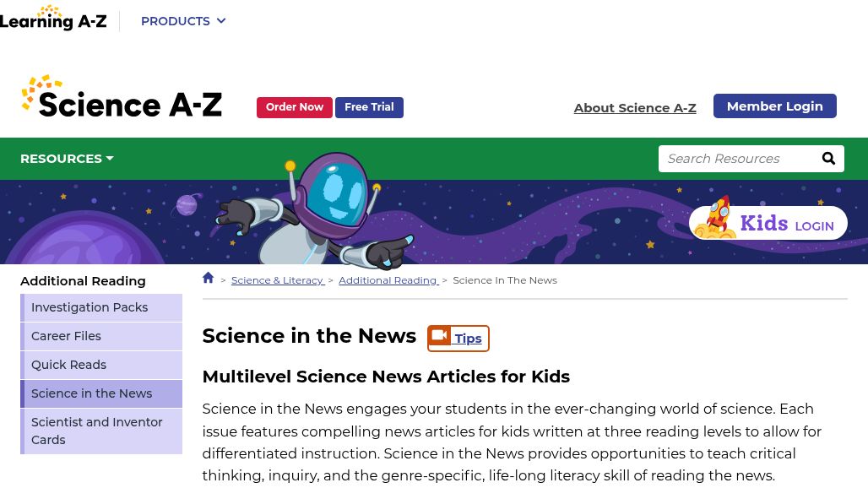Go to Quick Reads section
The image size is (868, 488).
click(x=68, y=365)
